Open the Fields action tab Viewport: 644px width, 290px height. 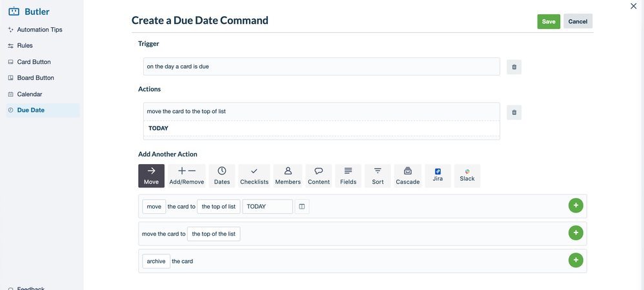348,176
